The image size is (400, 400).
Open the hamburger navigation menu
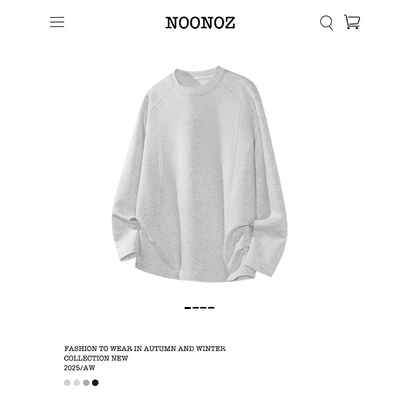pyautogui.click(x=57, y=22)
